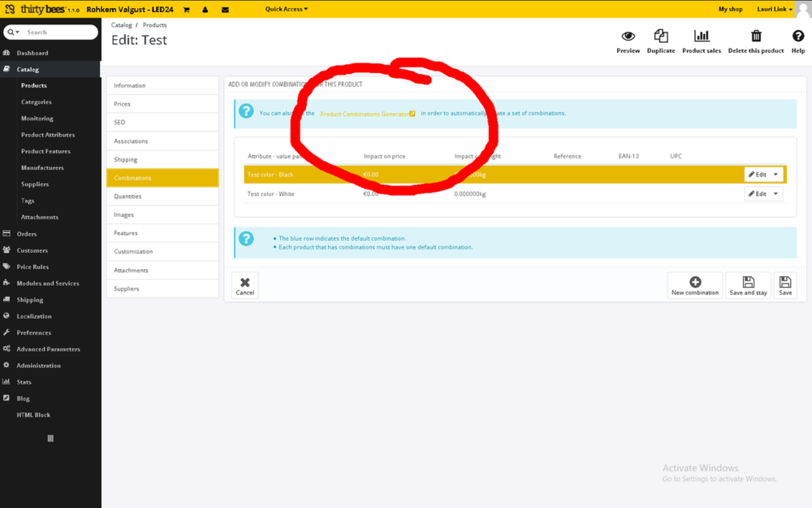Switch to the Images tab
812x508 pixels.
[162, 215]
